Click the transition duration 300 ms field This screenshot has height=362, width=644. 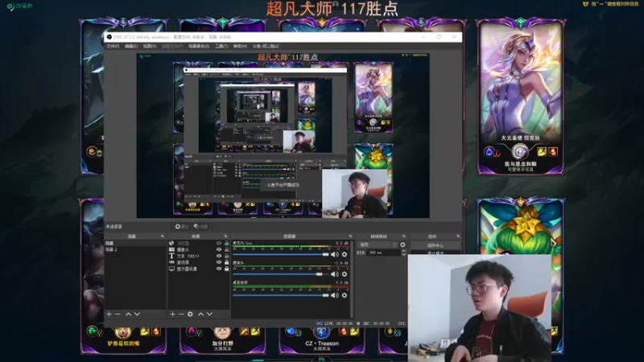pos(384,253)
